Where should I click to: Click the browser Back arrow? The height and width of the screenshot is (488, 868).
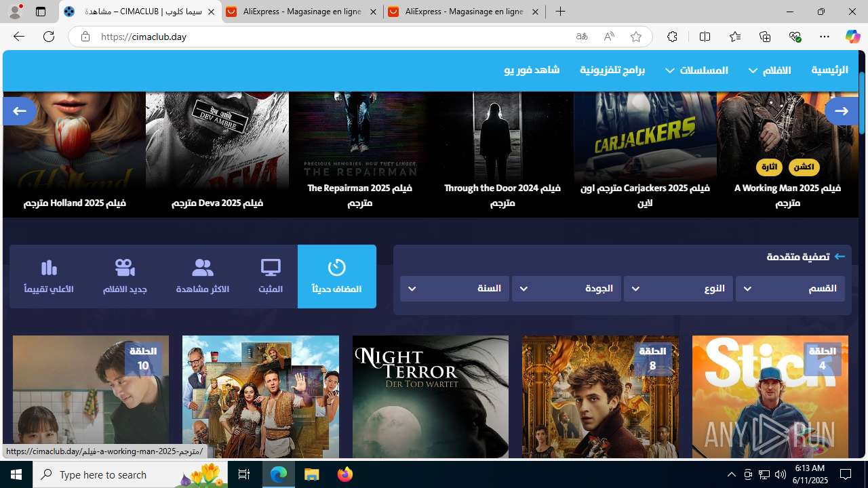pyautogui.click(x=18, y=37)
